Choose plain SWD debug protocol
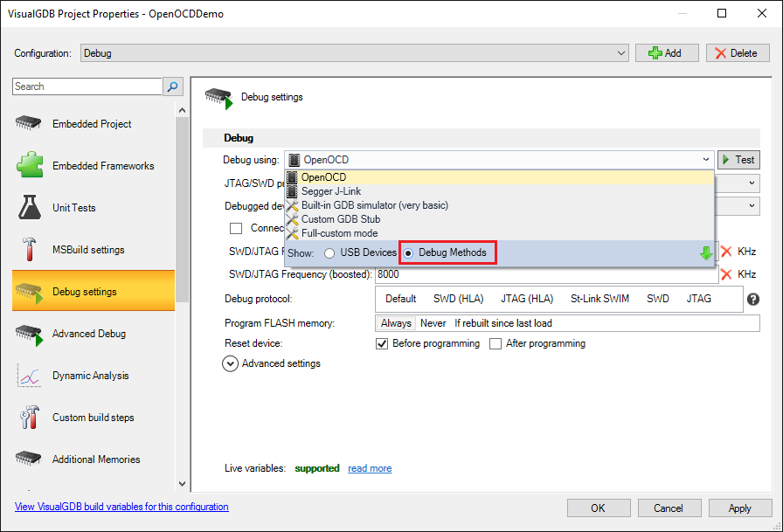Image resolution: width=783 pixels, height=532 pixels. tap(658, 299)
